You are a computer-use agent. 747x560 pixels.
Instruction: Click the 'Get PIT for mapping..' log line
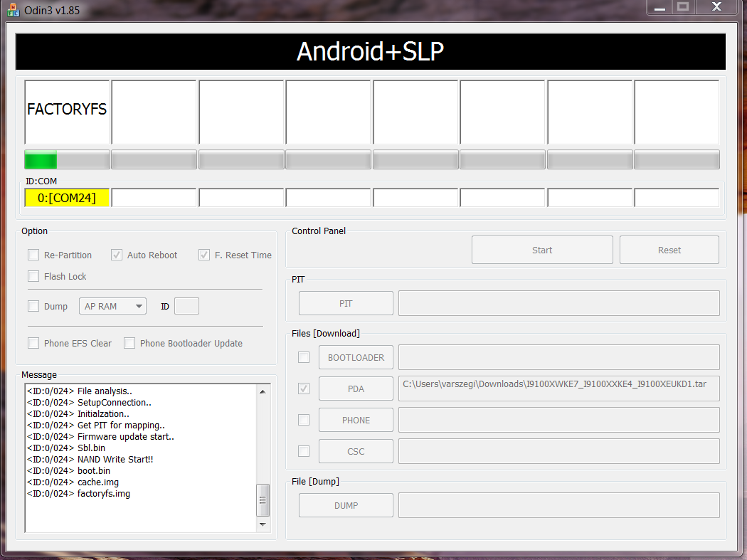tap(96, 425)
